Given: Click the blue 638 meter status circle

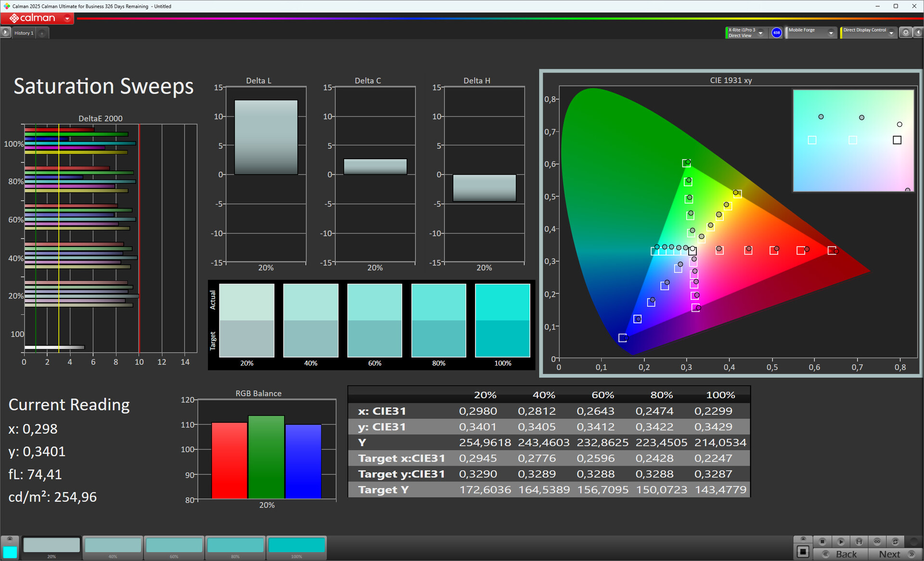Looking at the screenshot, I should pyautogui.click(x=776, y=33).
